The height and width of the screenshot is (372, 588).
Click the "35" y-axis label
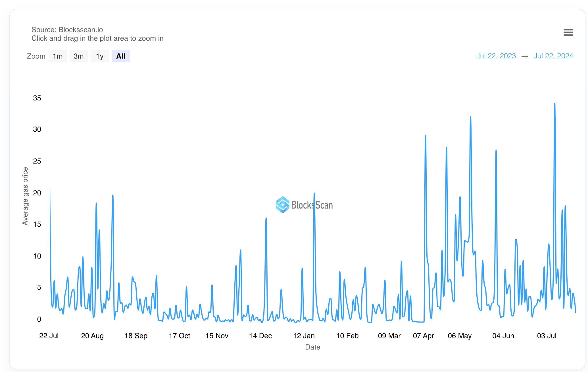click(37, 98)
